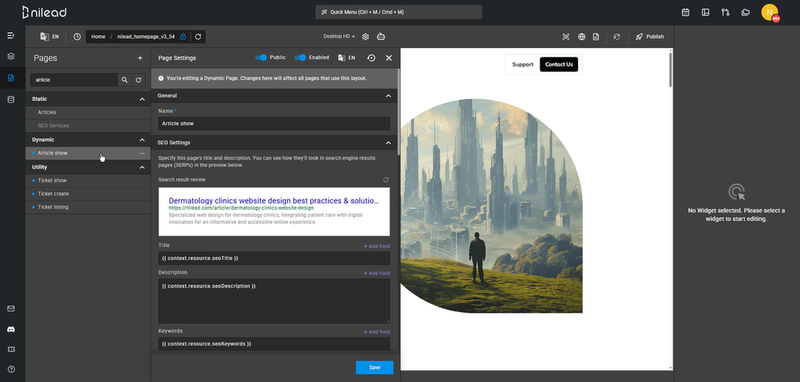This screenshot has height=382, width=800.
Task: Click the Discord icon in left sidebar
Action: coord(11,329)
